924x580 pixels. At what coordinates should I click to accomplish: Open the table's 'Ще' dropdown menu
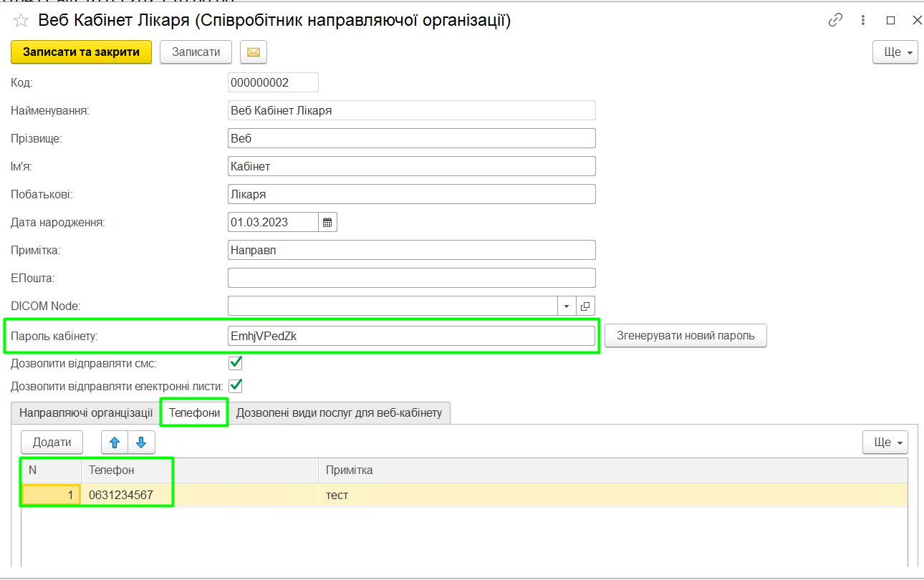coord(885,443)
